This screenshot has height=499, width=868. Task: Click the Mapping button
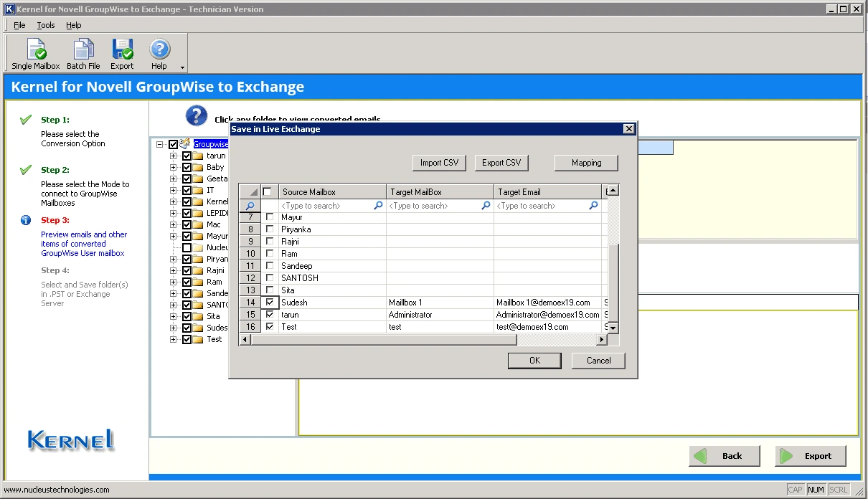pos(586,163)
